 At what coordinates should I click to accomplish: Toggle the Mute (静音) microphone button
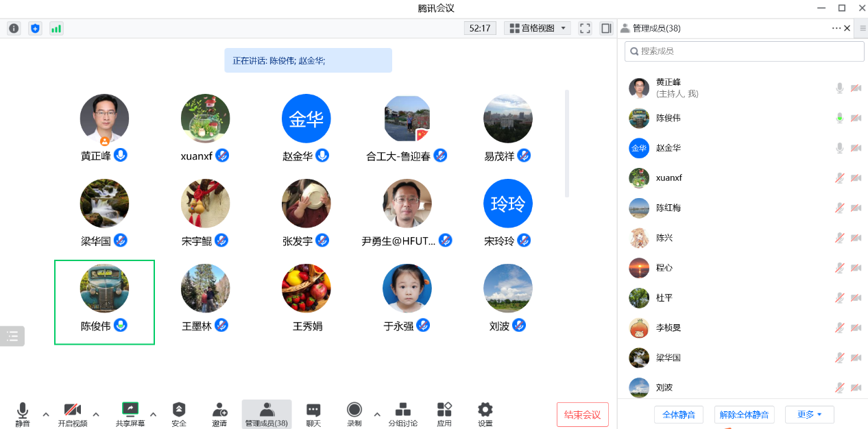23,414
